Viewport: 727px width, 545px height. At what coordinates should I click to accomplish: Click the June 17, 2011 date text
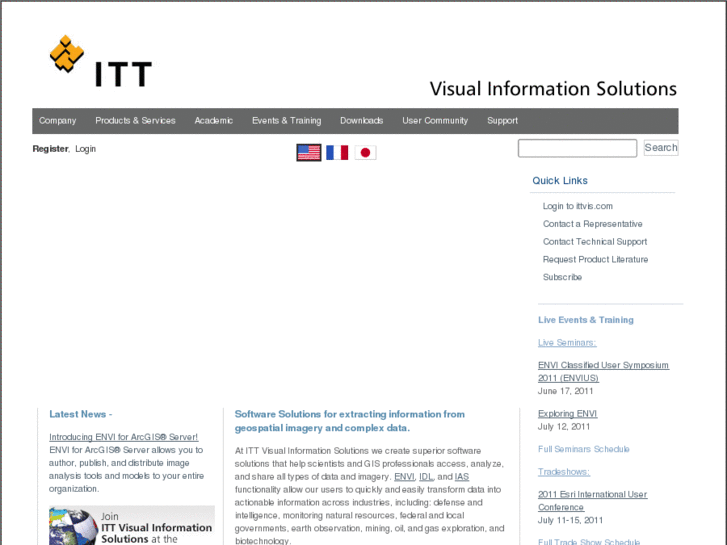(x=565, y=391)
